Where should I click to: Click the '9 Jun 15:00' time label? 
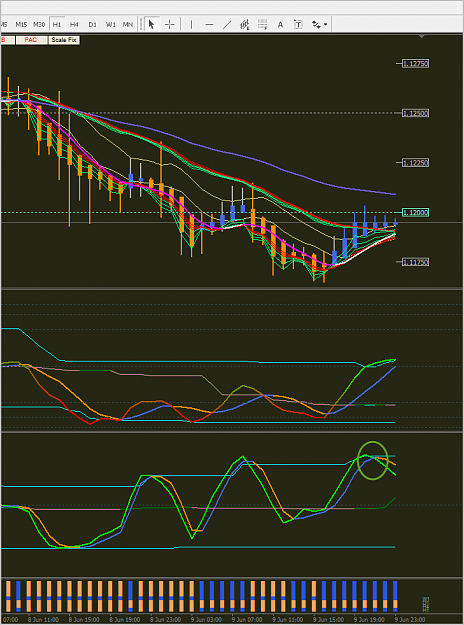328,620
